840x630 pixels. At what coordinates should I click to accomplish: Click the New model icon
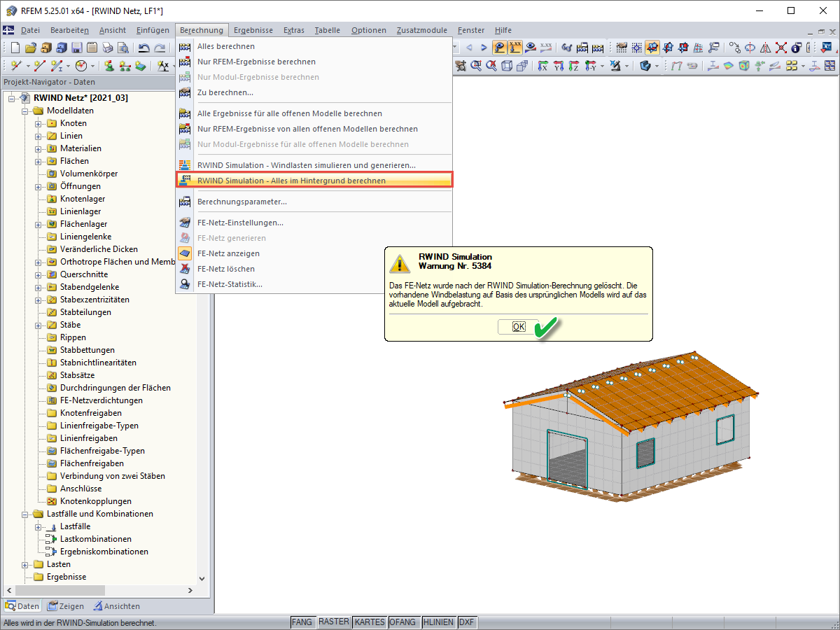click(15, 48)
